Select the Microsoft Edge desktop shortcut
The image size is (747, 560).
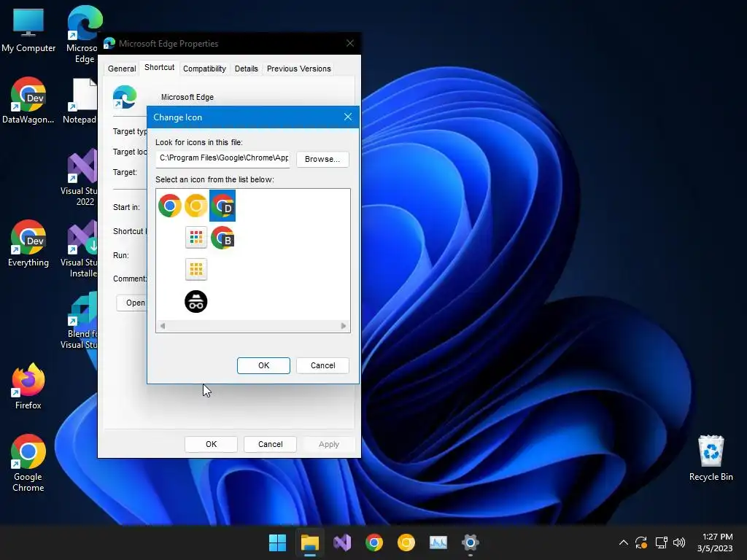(84, 34)
